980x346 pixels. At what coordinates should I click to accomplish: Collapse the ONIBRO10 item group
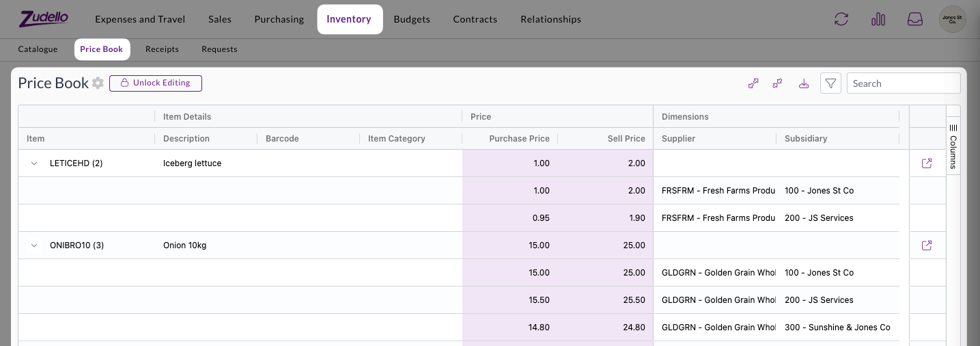click(34, 245)
